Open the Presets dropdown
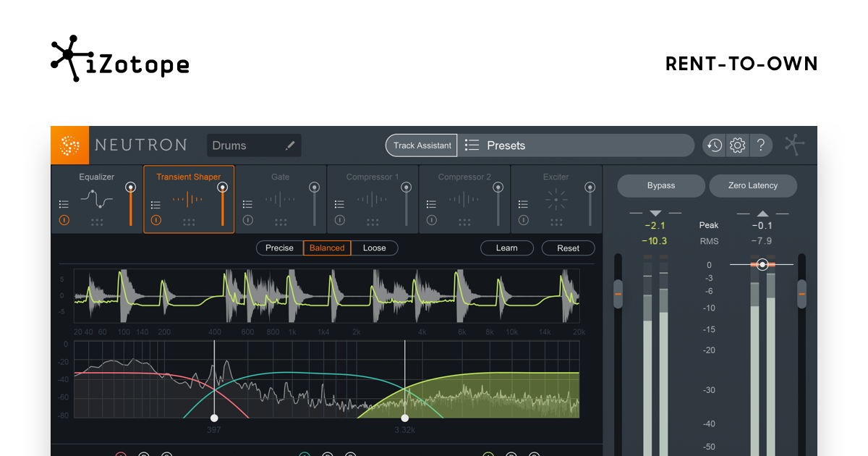This screenshot has width=868, height=456. (x=575, y=145)
